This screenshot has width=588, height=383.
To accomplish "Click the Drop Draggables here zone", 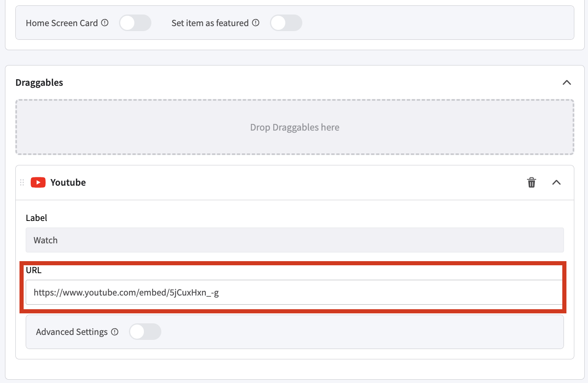I will (294, 127).
